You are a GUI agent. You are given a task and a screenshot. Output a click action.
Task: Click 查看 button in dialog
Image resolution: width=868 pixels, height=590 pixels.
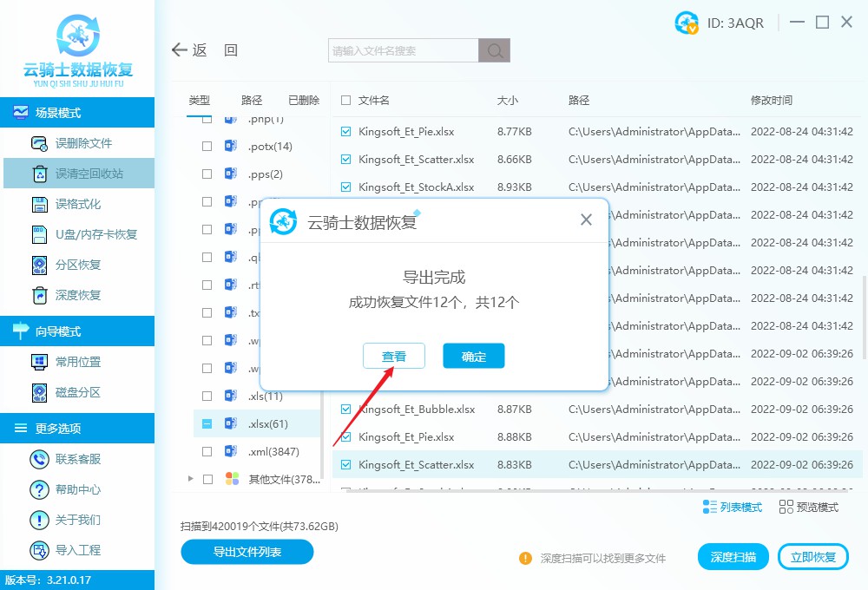click(394, 356)
